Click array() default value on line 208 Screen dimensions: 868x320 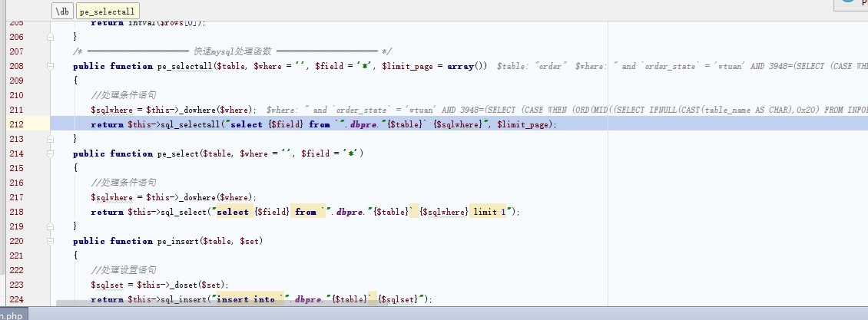click(467, 66)
